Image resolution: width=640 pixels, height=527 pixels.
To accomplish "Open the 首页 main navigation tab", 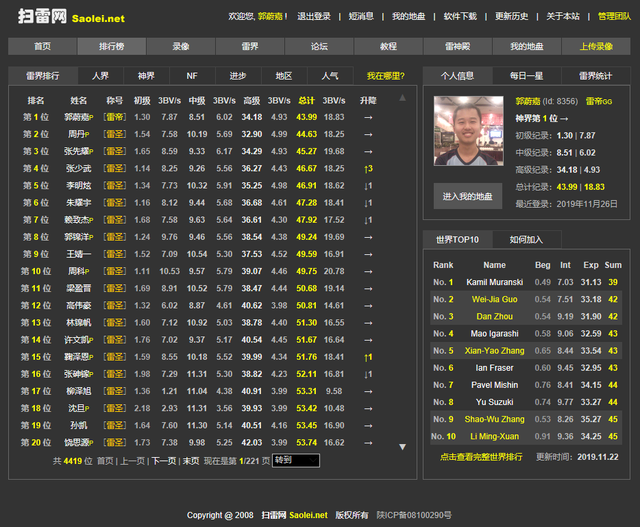I will pos(42,46).
